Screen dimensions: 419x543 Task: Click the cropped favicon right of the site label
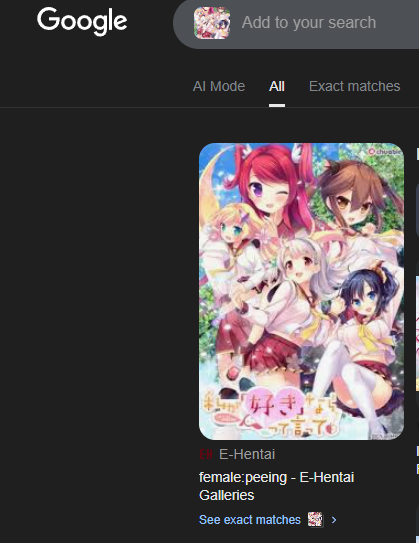tap(418, 450)
